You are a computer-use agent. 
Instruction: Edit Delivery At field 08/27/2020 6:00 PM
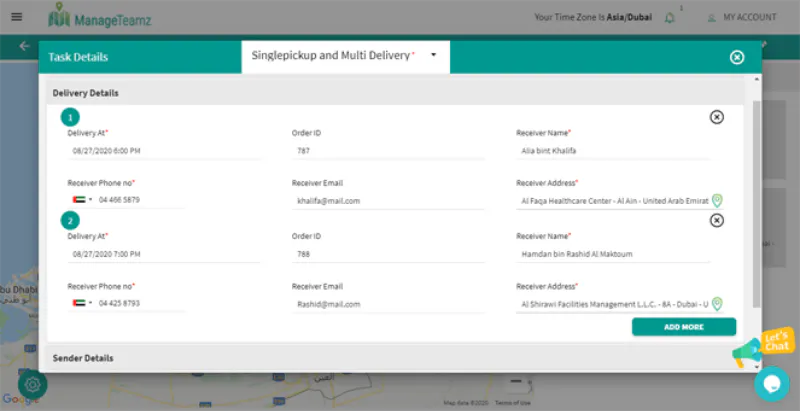point(164,151)
